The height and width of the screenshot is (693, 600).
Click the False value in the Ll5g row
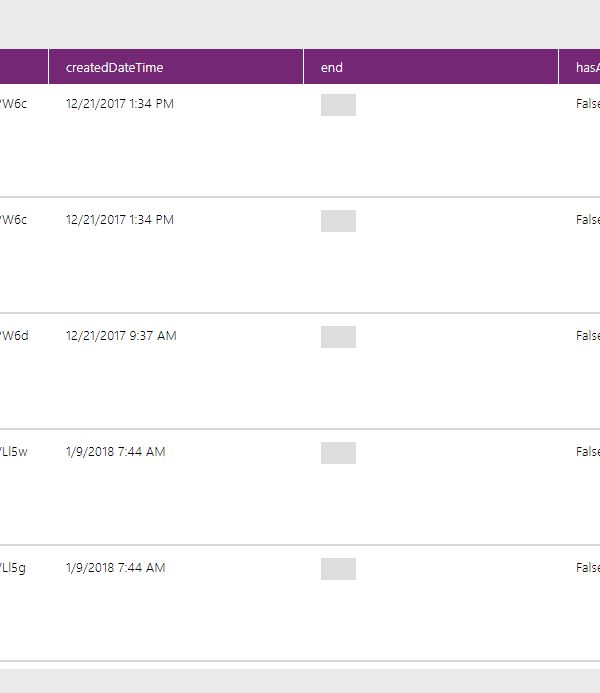click(588, 568)
